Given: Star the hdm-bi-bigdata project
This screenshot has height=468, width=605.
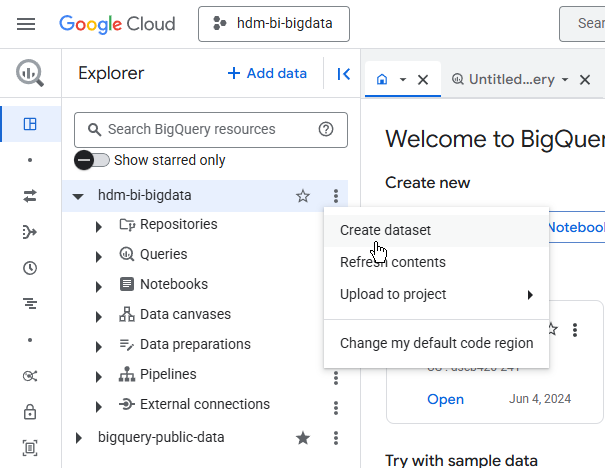Looking at the screenshot, I should [x=303, y=196].
